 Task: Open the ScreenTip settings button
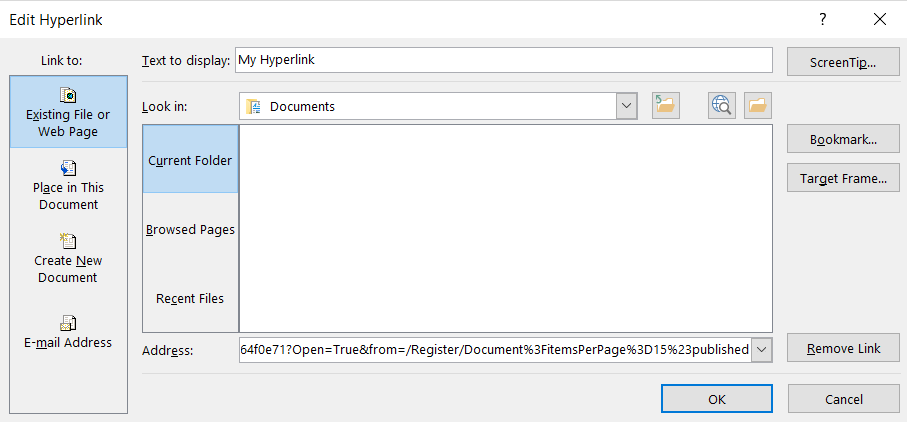point(843,61)
